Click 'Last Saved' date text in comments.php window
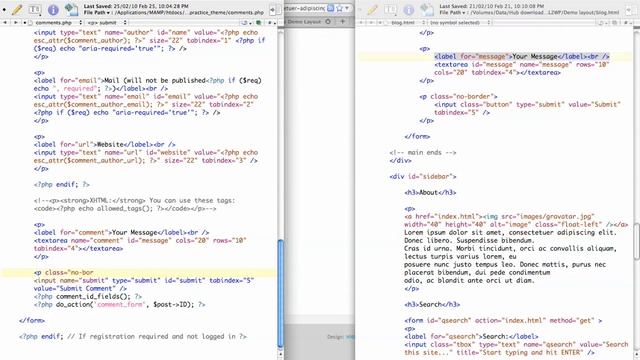The height and width of the screenshot is (360, 640). pos(136,6)
